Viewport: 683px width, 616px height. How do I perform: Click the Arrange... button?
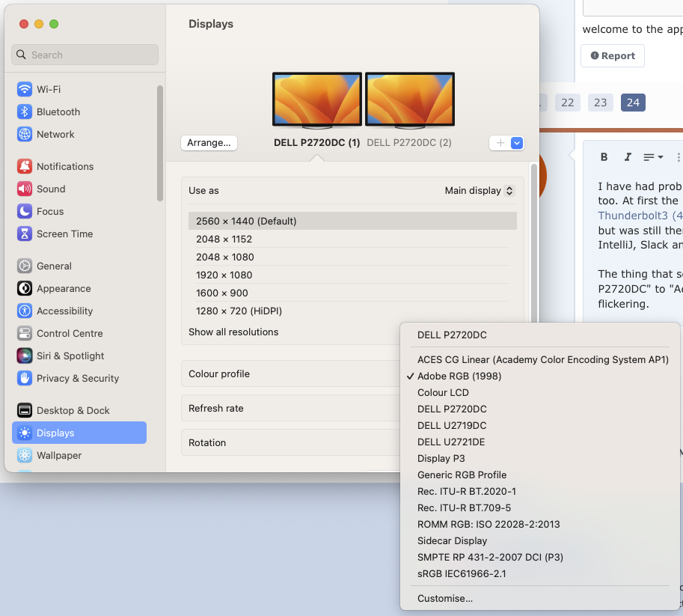coord(209,143)
